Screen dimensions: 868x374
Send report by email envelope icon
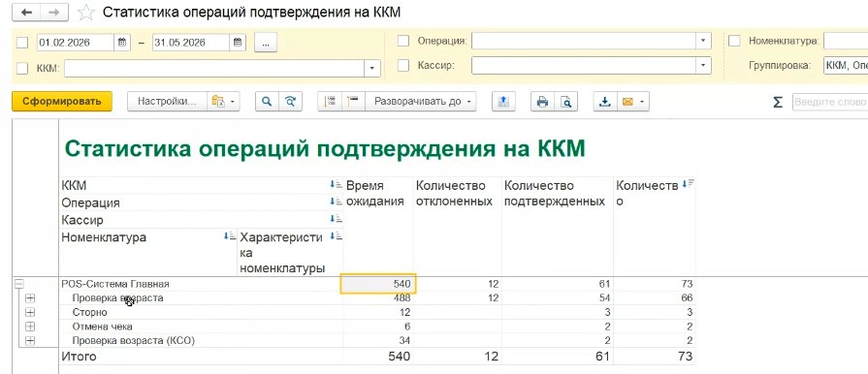click(627, 101)
